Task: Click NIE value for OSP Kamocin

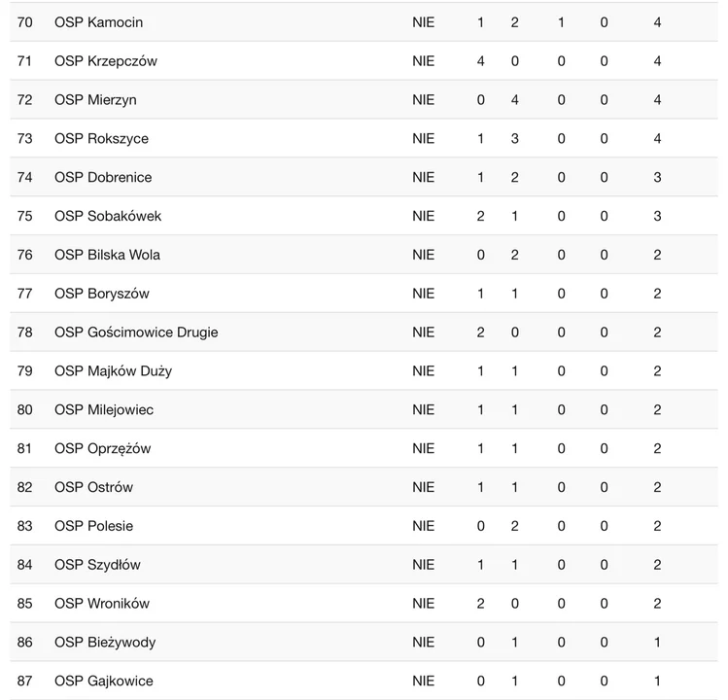Action: coord(424,22)
